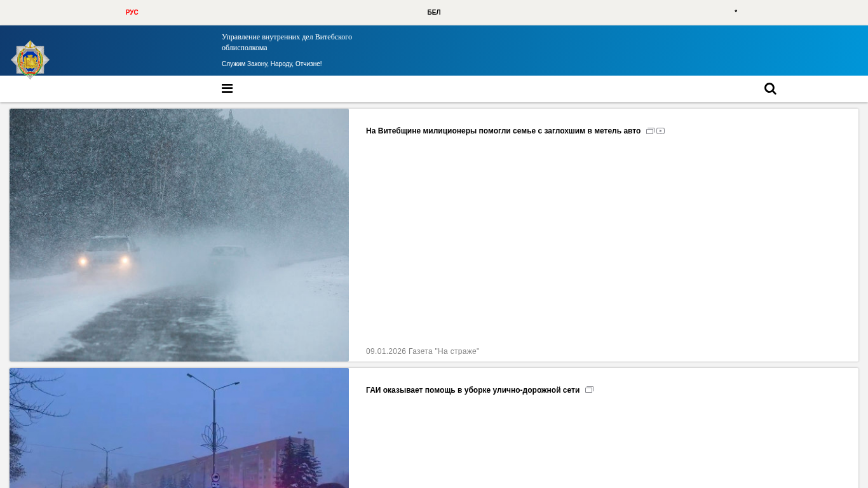Click the Vitebsk police emblem logo
Screen dimensions: 868x488
30,59
